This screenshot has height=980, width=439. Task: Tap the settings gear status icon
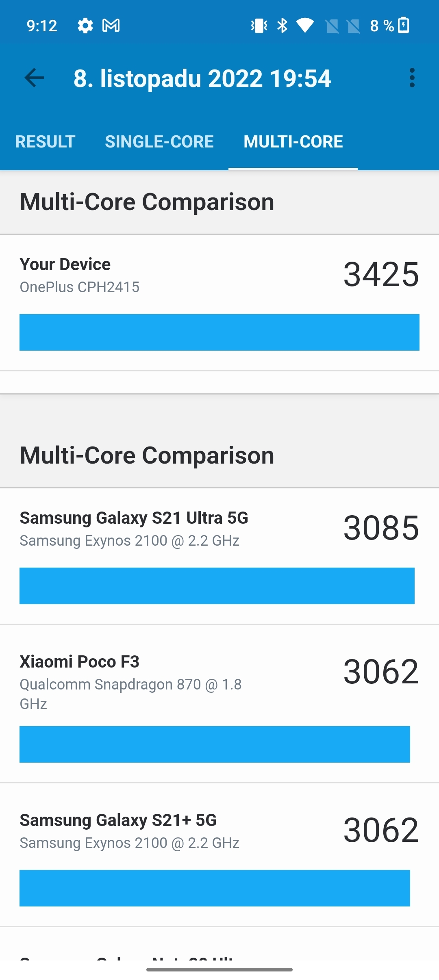(x=85, y=26)
